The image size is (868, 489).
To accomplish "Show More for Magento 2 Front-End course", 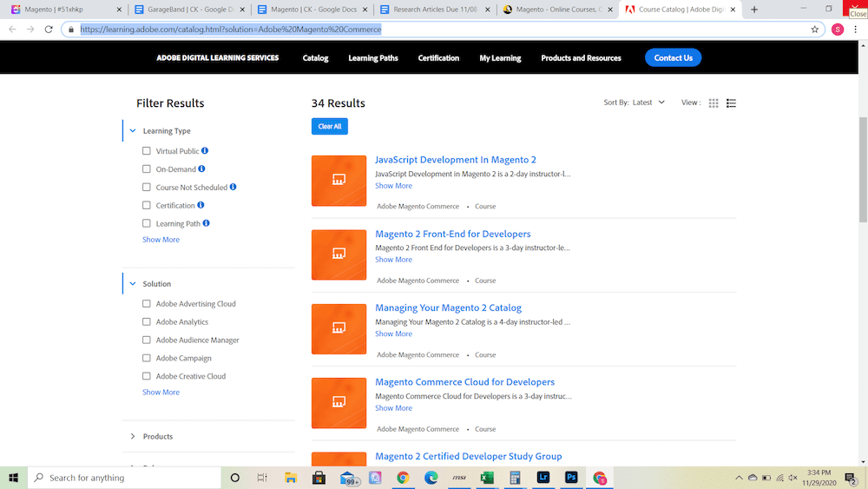I will pos(393,259).
